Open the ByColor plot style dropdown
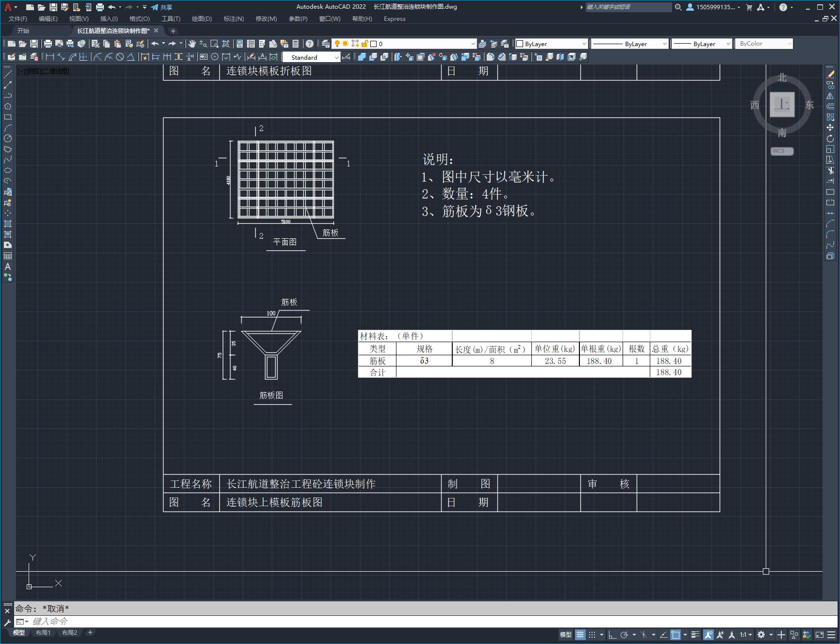Screen dimensions: 840x644 [x=764, y=44]
